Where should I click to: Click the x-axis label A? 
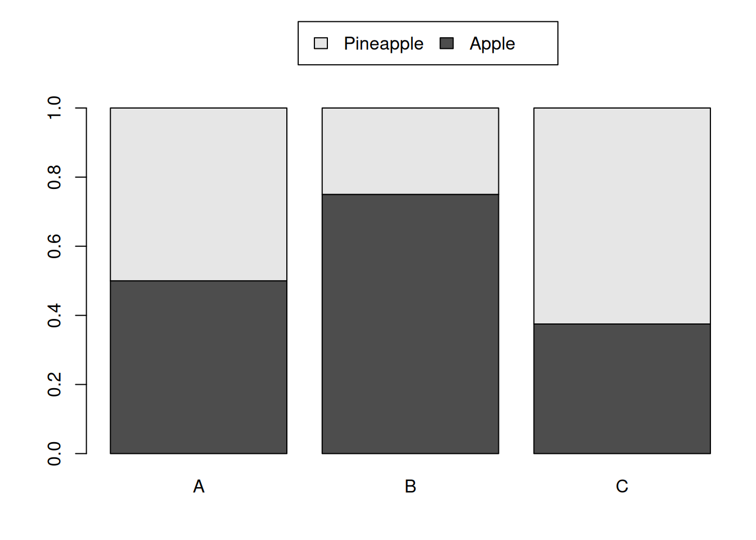click(x=199, y=486)
